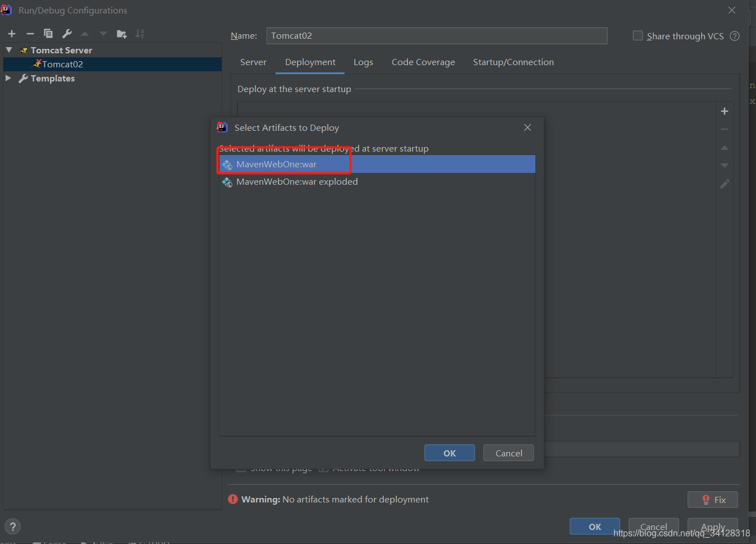Viewport: 756px width, 544px height.
Task: Sort configurations alphabetically icon
Action: pos(140,34)
